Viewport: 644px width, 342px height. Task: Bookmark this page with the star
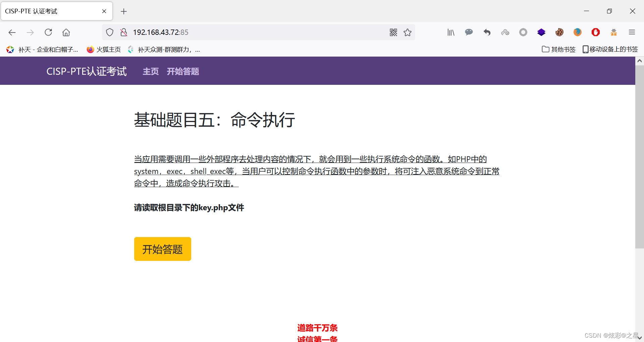408,32
